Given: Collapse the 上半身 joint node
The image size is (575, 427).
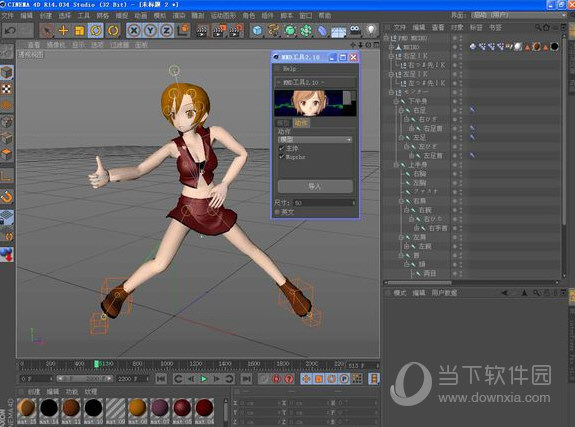Looking at the screenshot, I should point(396,165).
